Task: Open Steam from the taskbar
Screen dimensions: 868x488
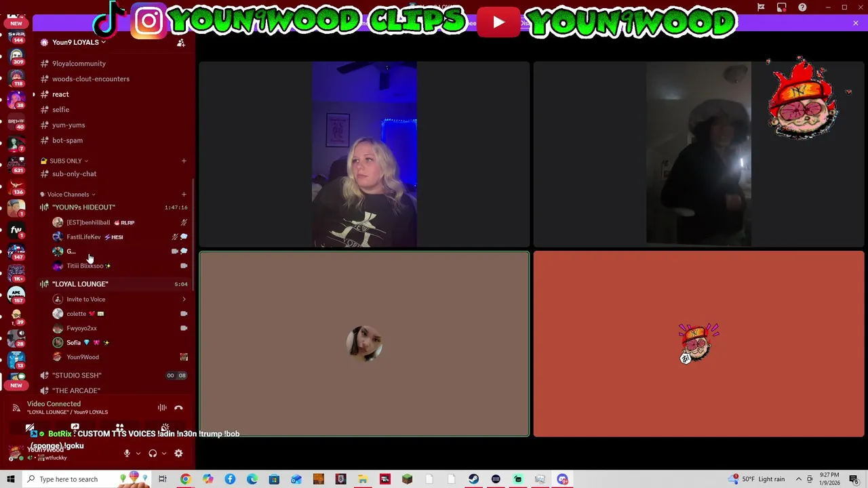Action: click(473, 479)
